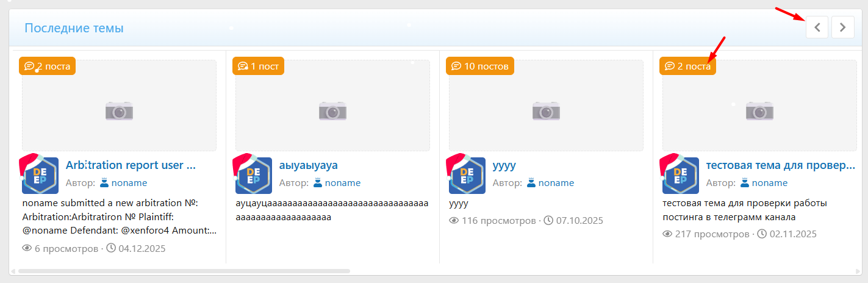Viewport: 868px width, 283px height.
Task: Open the 'Arbitration report user' topic title
Action: pyautogui.click(x=131, y=165)
